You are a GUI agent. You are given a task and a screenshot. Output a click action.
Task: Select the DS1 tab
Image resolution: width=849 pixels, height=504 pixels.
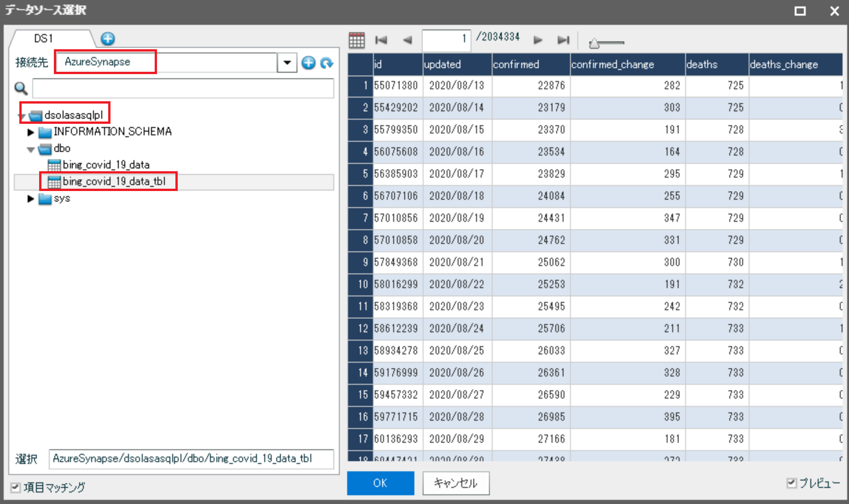[x=44, y=39]
